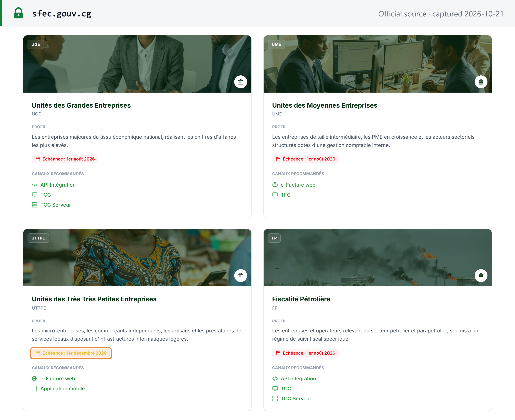Select the FP tag badge on card image
This screenshot has width=515, height=420.
(x=274, y=238)
